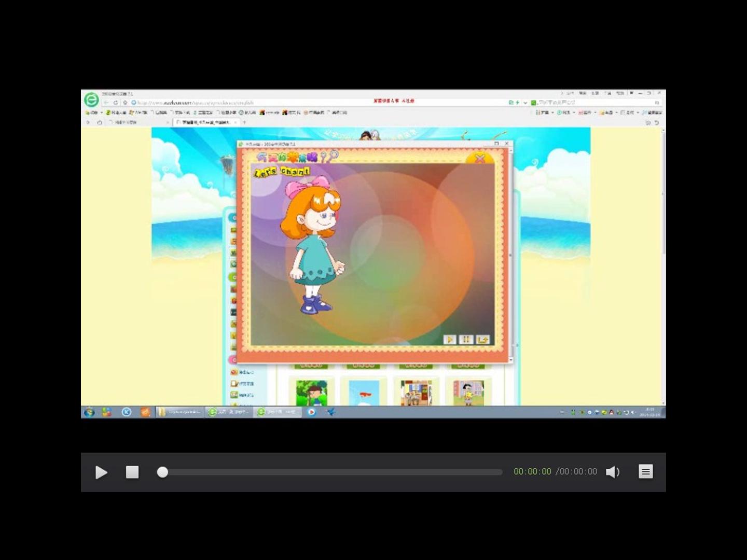The image size is (747, 560).
Task: Stop the video with the square stop button
Action: tap(132, 472)
